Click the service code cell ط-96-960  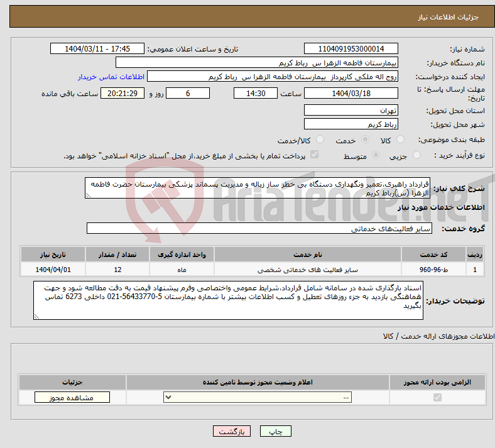pyautogui.click(x=434, y=270)
